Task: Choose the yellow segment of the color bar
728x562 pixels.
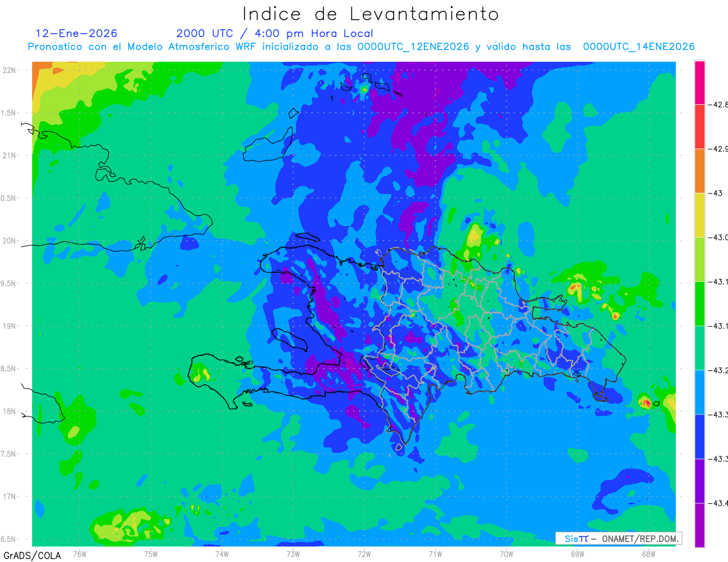Action: coord(699,215)
